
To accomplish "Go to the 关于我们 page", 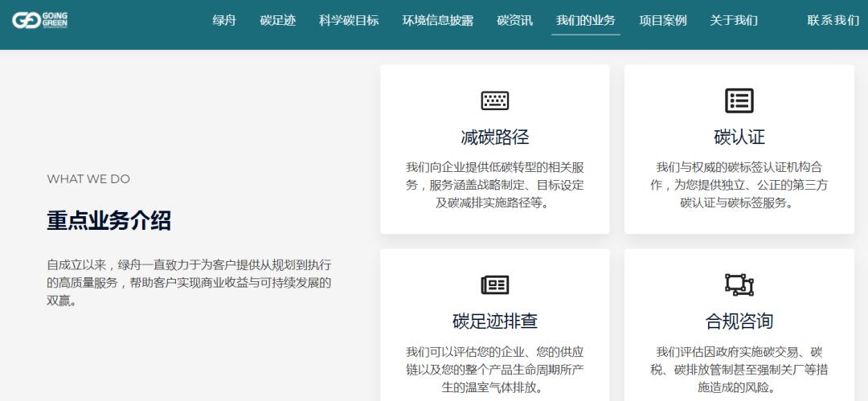I will click(x=734, y=21).
